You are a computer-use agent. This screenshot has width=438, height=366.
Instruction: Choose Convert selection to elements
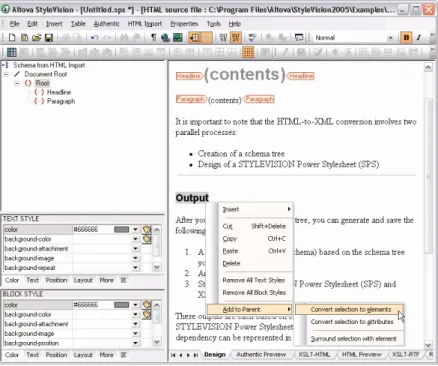[350, 310]
